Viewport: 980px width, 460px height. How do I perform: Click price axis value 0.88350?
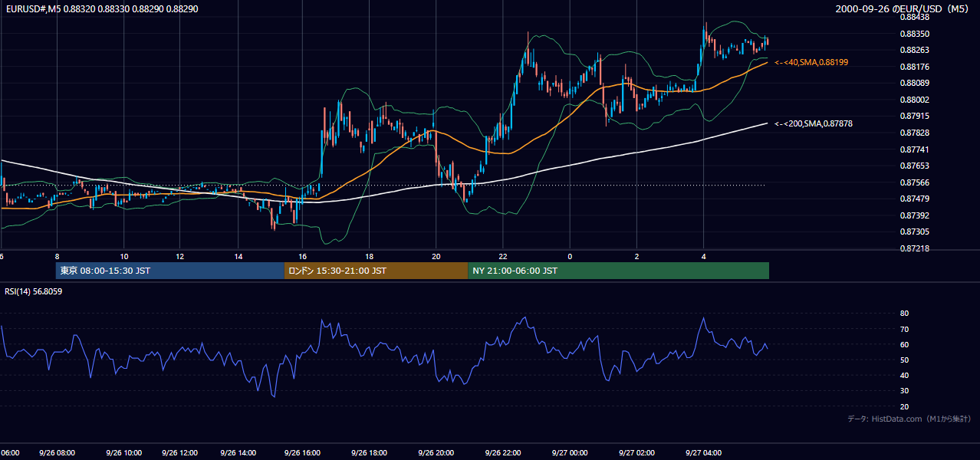click(x=913, y=34)
